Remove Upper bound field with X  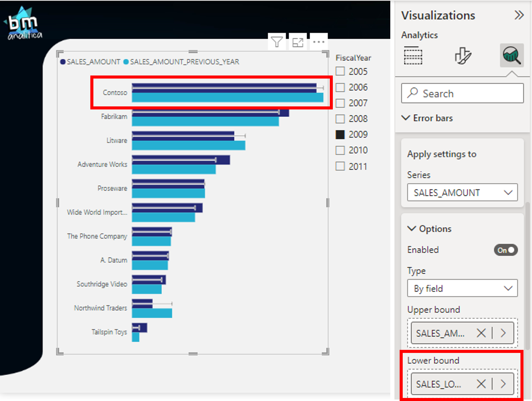481,333
